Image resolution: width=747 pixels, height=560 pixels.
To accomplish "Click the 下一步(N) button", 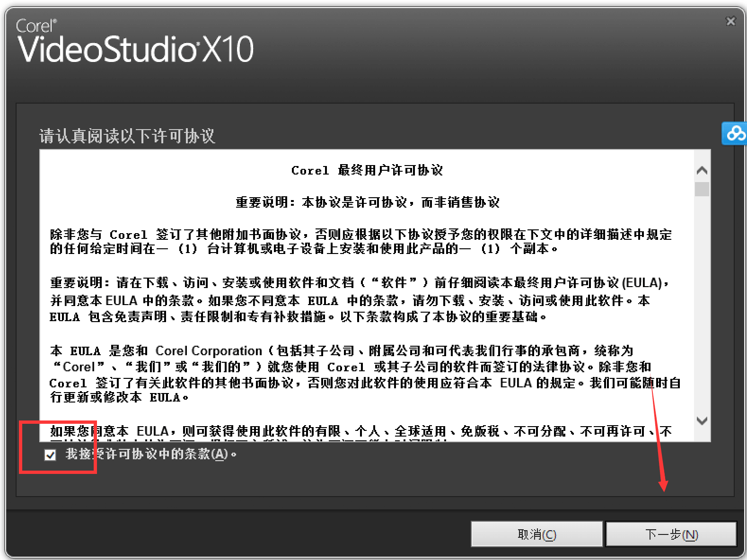I will coord(671,534).
